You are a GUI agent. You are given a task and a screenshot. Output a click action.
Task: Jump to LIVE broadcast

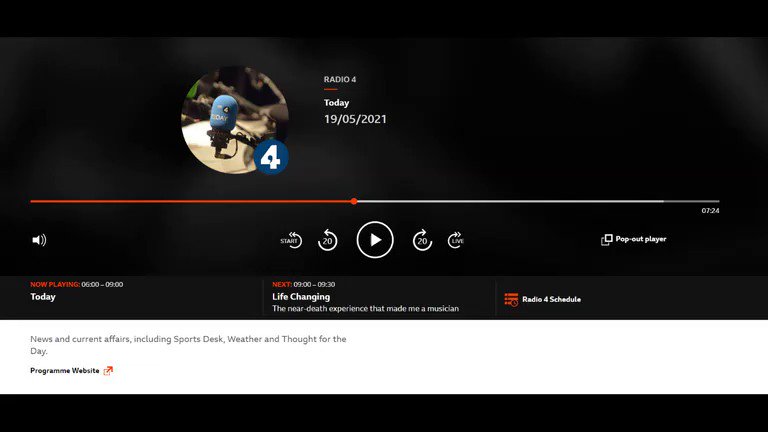pos(456,240)
